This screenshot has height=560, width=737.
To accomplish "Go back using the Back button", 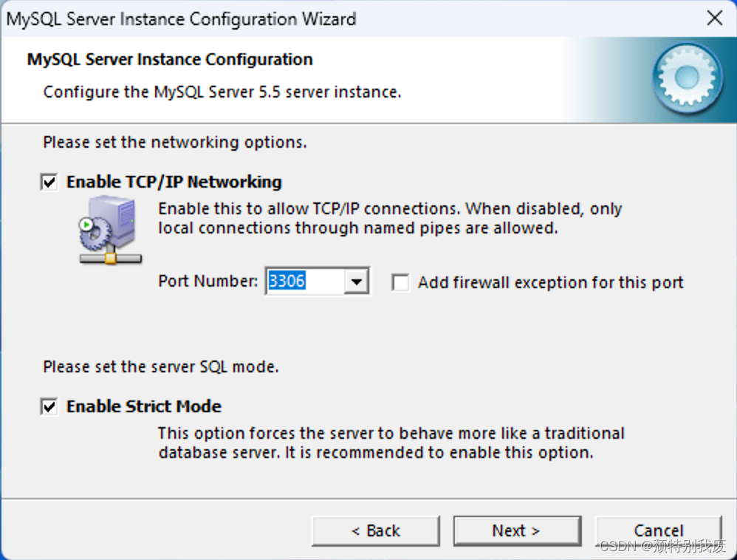I will 376,530.
